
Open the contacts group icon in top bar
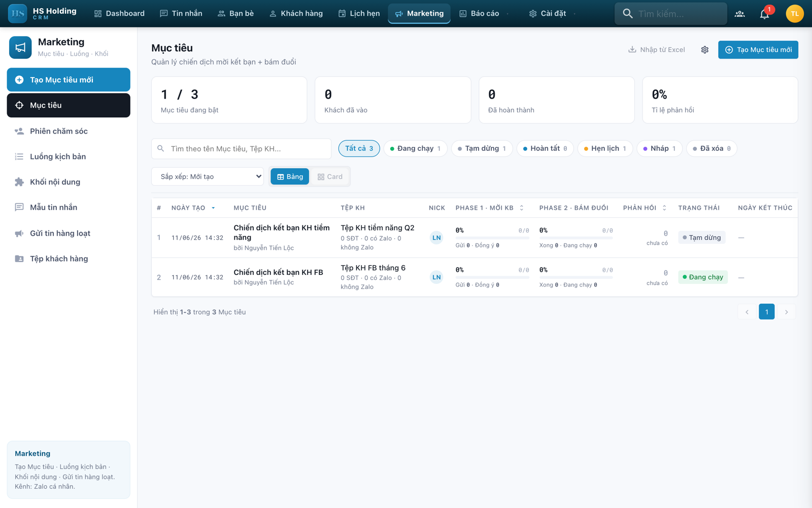[x=739, y=14]
